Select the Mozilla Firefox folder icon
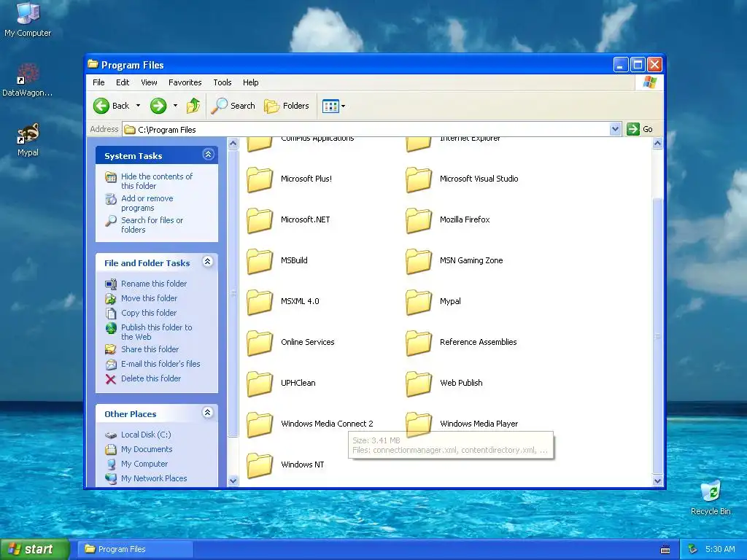The height and width of the screenshot is (560, 747). coord(419,220)
